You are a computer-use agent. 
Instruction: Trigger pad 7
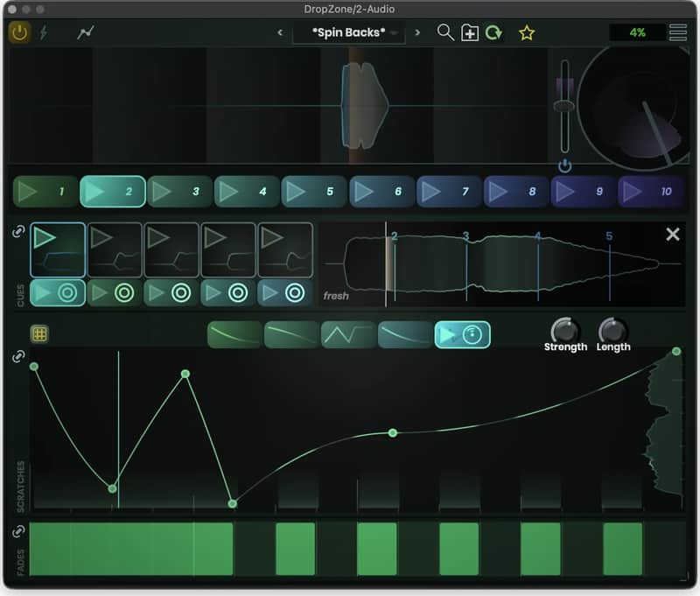click(449, 192)
